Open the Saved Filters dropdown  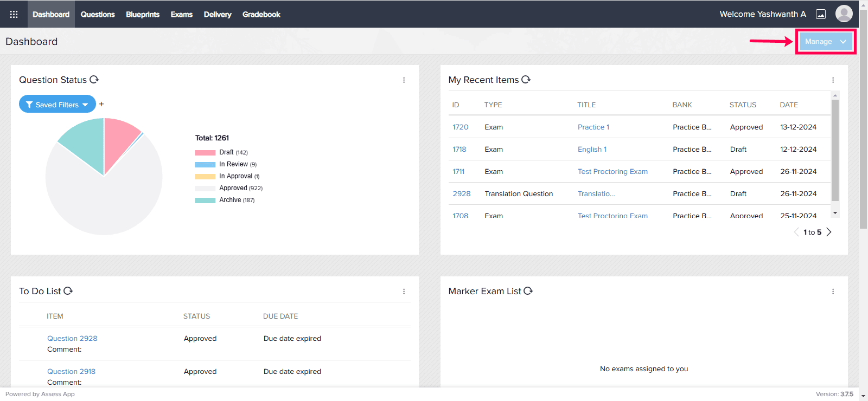57,105
